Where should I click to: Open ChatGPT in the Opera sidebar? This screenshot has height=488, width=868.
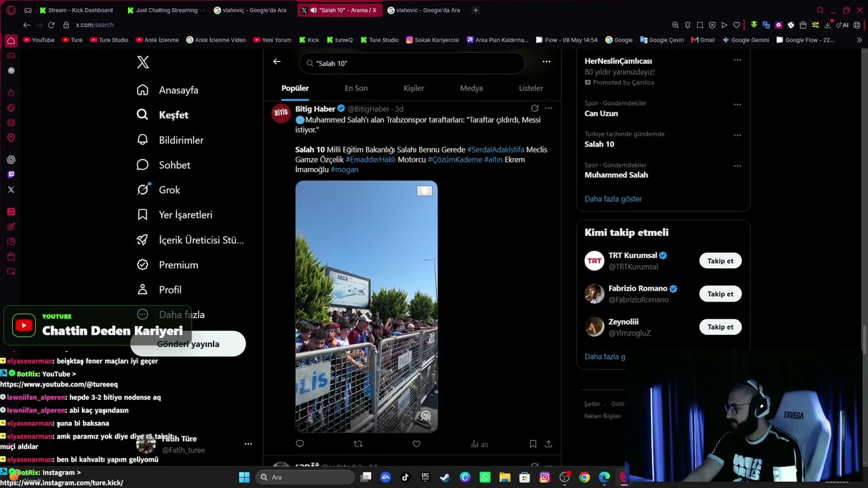click(11, 160)
